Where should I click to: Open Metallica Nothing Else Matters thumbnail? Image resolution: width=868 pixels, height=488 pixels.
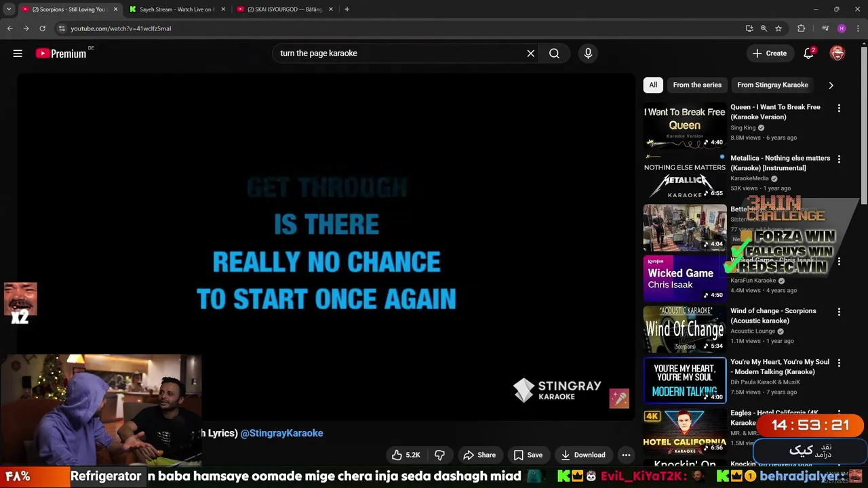[684, 176]
